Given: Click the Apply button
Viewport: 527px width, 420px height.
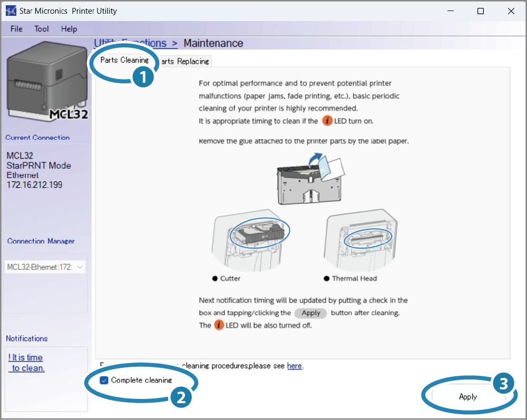Looking at the screenshot, I should coord(468,397).
